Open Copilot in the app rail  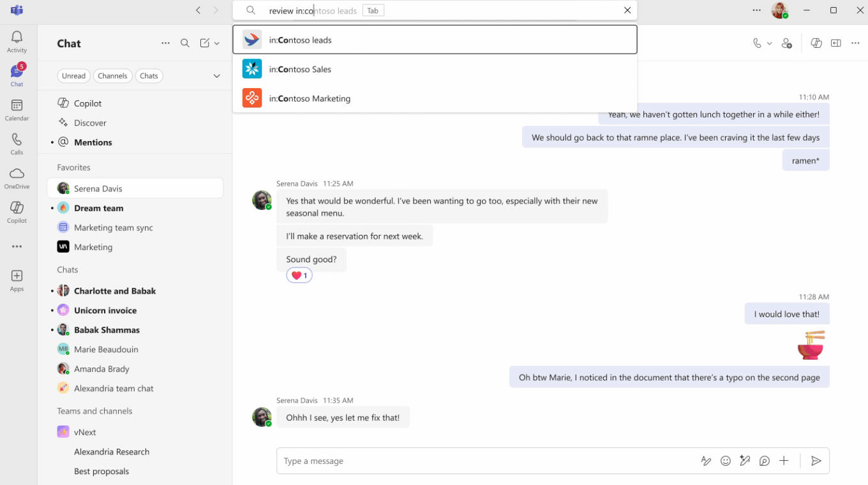click(x=17, y=212)
